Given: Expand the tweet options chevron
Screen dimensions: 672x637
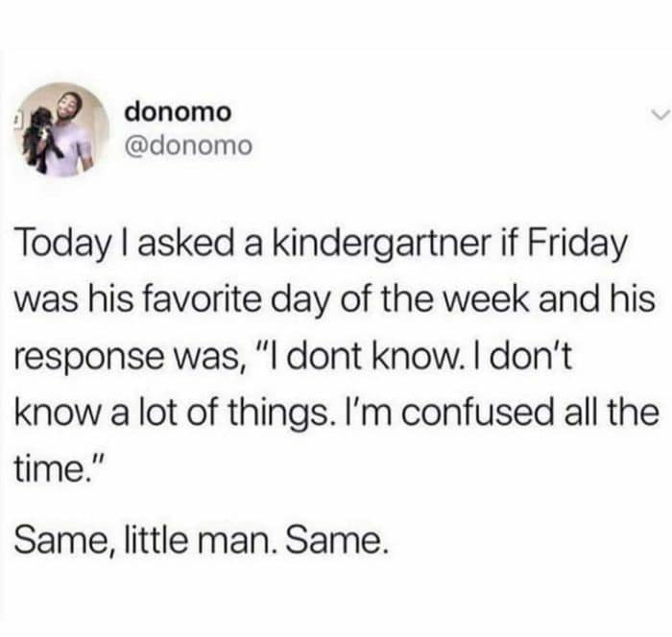Looking at the screenshot, I should pyautogui.click(x=659, y=113).
